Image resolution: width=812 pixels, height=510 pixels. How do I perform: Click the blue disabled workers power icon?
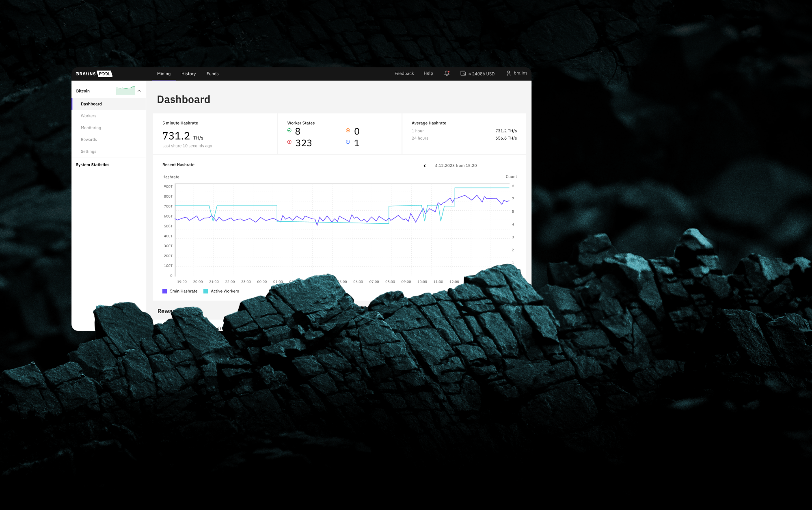tap(348, 142)
